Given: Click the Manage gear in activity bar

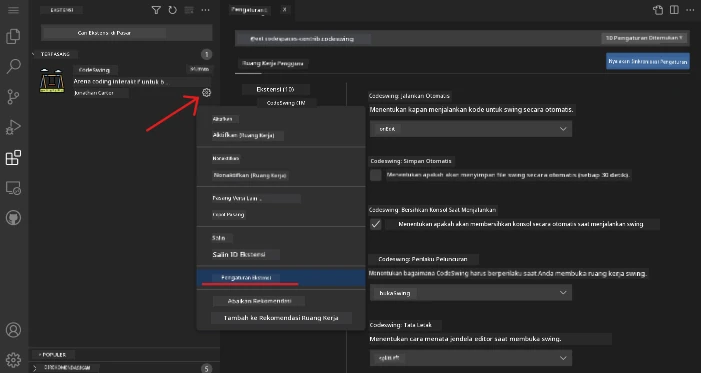Looking at the screenshot, I should 13,360.
